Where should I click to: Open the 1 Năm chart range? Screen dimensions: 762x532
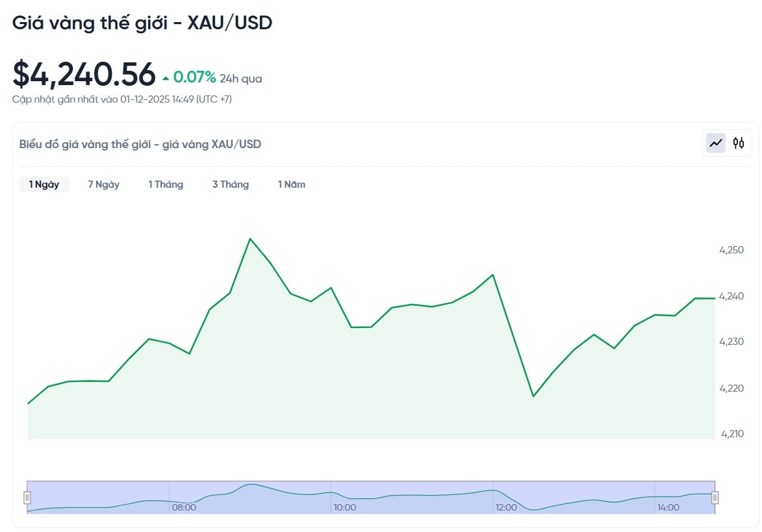point(292,184)
